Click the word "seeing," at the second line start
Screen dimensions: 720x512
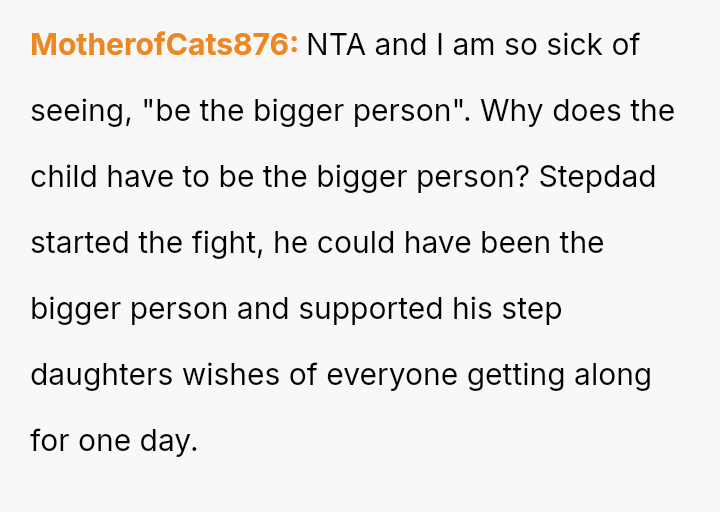80,111
